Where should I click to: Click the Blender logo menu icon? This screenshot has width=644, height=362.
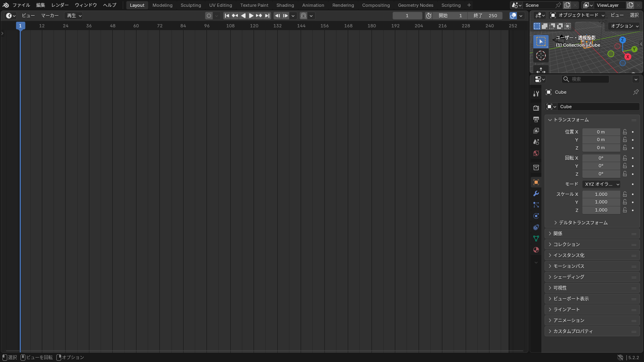[6, 5]
